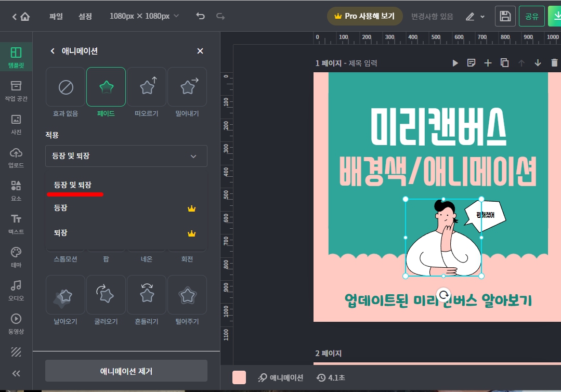This screenshot has width=561, height=392.
Task: Open the 파일 menu
Action: click(55, 16)
